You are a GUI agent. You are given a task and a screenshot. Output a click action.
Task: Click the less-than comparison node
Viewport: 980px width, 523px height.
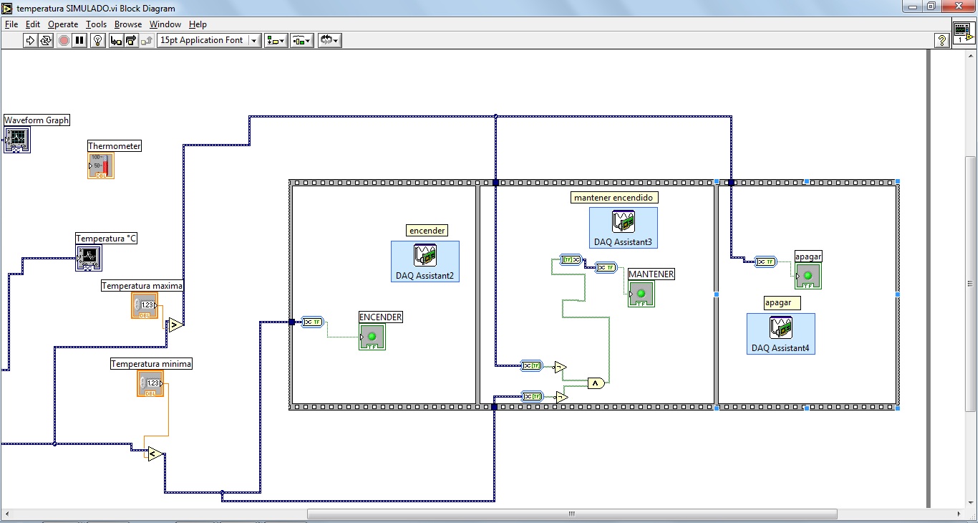[155, 454]
